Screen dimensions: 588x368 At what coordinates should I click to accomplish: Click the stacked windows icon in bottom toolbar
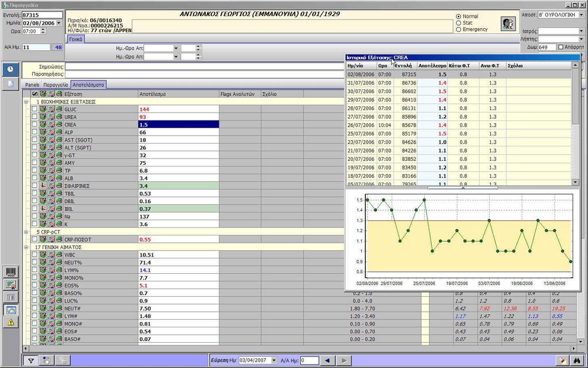tap(63, 361)
